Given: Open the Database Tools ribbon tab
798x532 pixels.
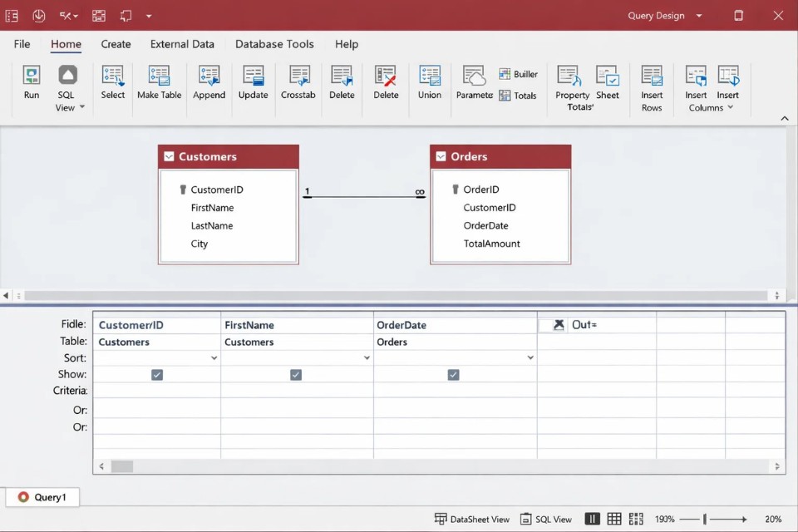Looking at the screenshot, I should coord(274,44).
